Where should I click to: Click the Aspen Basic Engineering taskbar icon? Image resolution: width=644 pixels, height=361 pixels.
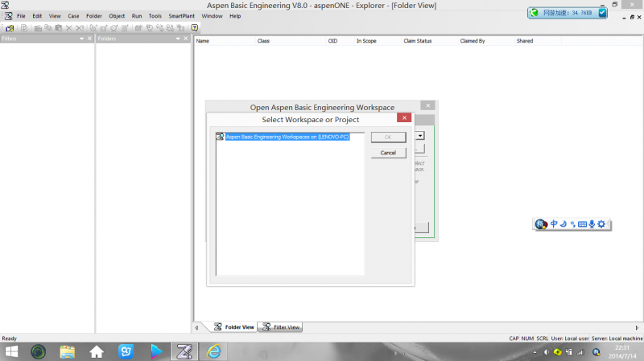[184, 351]
